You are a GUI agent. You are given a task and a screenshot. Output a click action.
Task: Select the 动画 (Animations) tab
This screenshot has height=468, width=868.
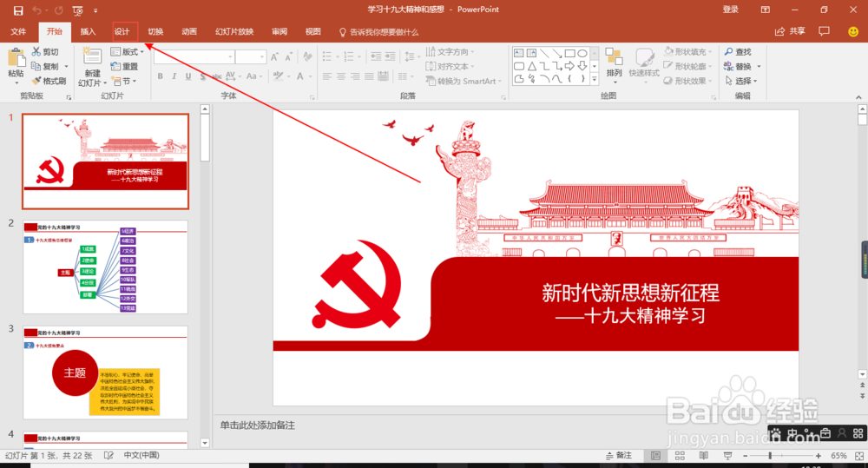point(189,31)
